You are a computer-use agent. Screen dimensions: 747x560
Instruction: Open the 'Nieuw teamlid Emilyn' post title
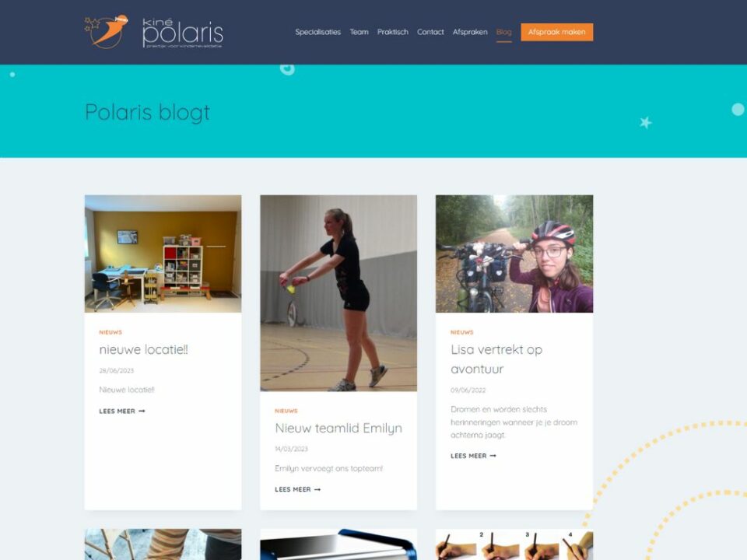point(338,428)
